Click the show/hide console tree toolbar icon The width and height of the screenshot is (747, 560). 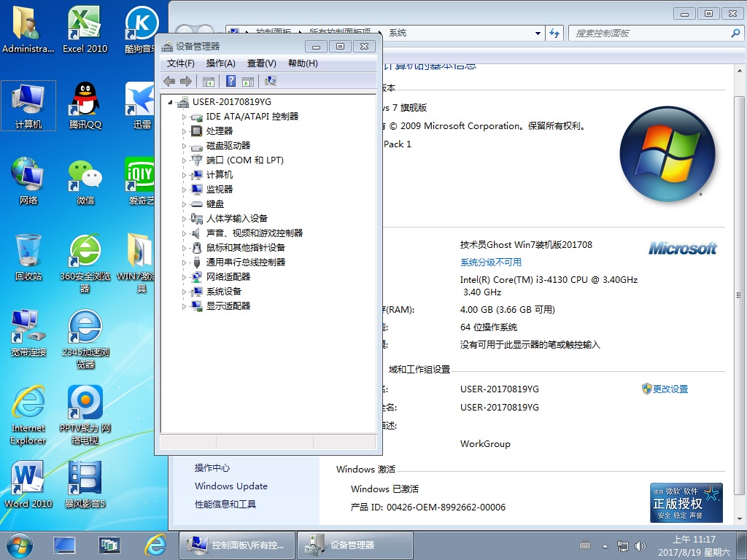(x=208, y=82)
